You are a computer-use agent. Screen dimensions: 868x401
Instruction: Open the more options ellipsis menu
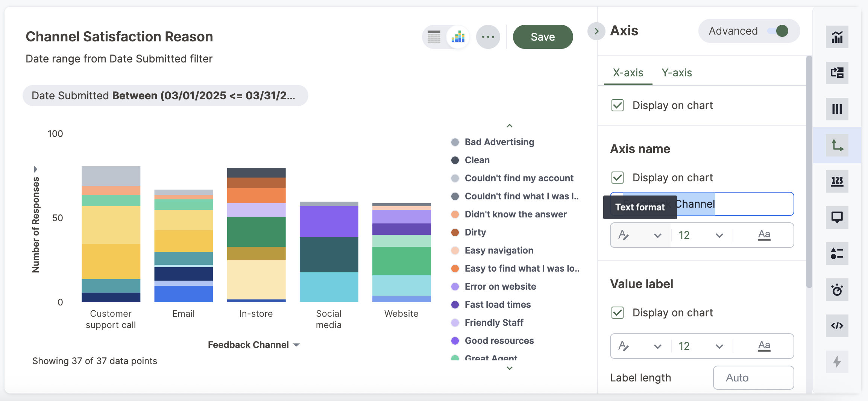click(x=488, y=37)
